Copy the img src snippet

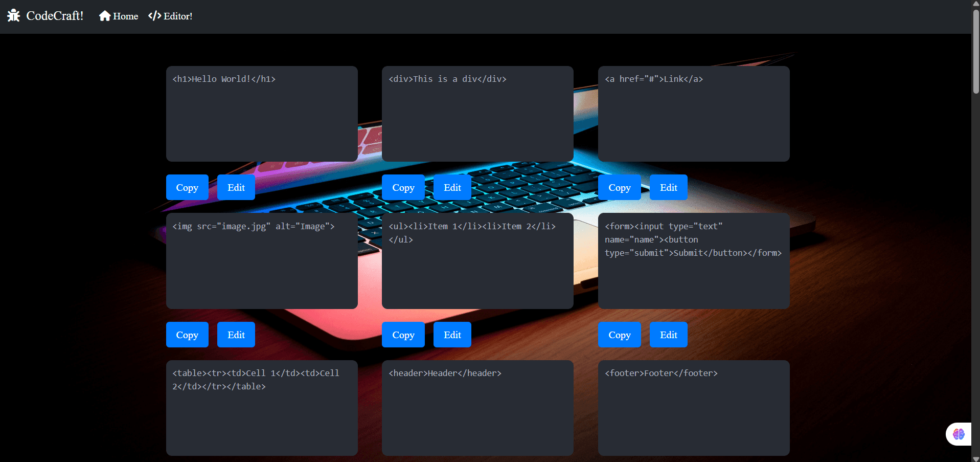tap(187, 335)
